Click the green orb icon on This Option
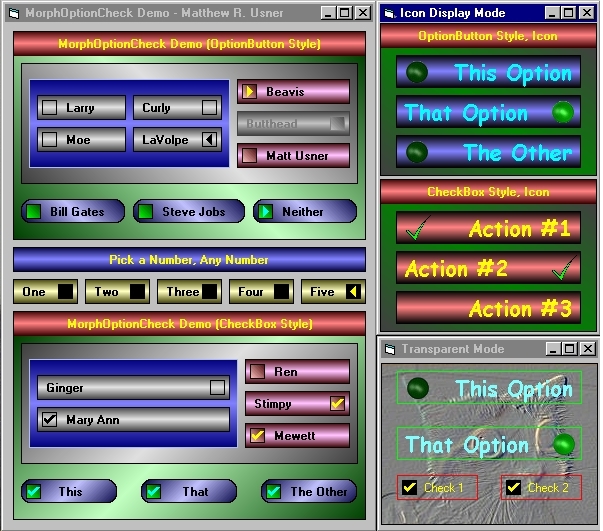 coord(418,72)
